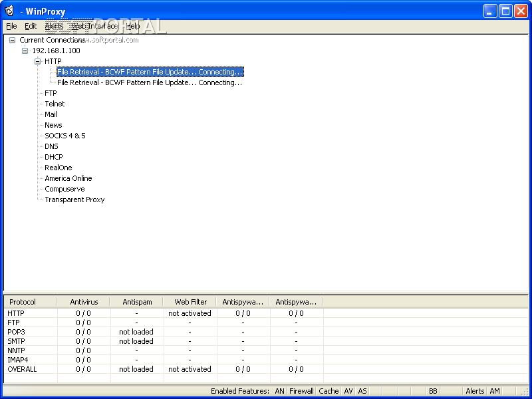532x399 pixels.
Task: Select the News tree item
Action: [x=53, y=125]
